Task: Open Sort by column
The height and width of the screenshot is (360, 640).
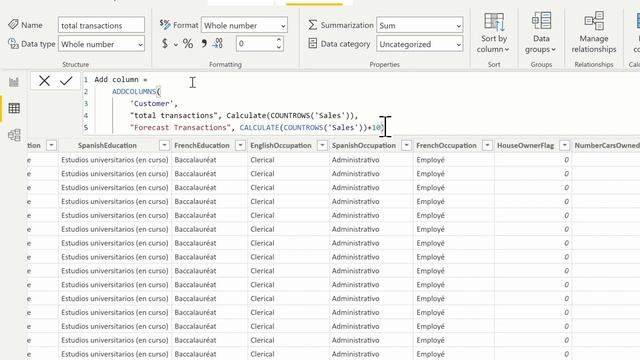Action: tap(494, 33)
